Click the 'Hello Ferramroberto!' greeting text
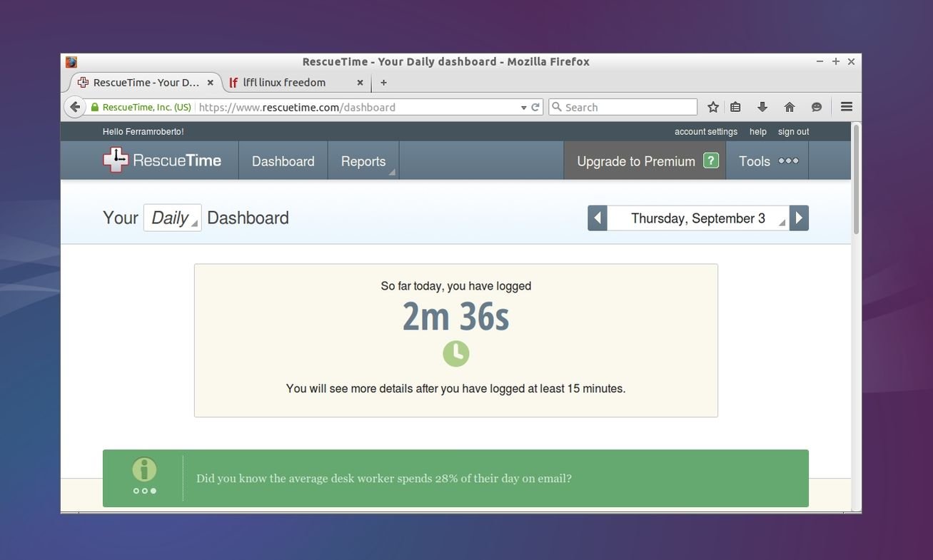 coord(143,131)
